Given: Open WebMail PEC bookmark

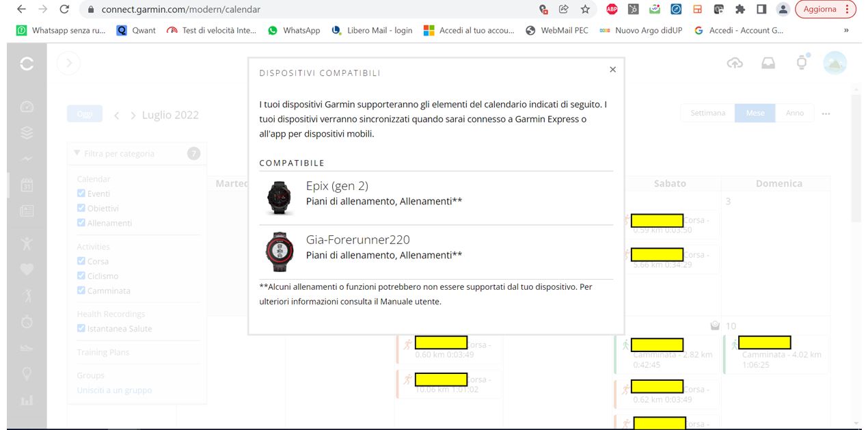Looking at the screenshot, I should click(557, 30).
